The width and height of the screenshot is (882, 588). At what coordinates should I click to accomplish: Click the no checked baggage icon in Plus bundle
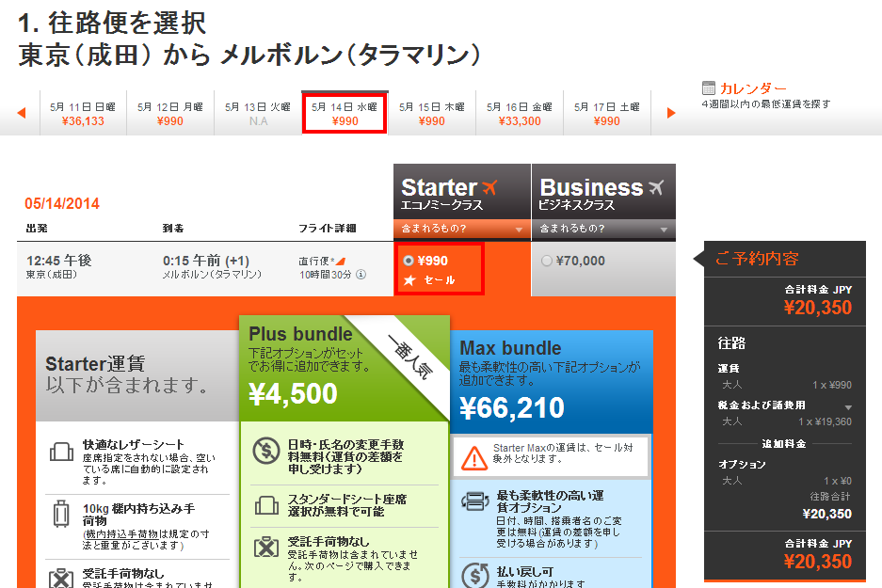pos(266,547)
